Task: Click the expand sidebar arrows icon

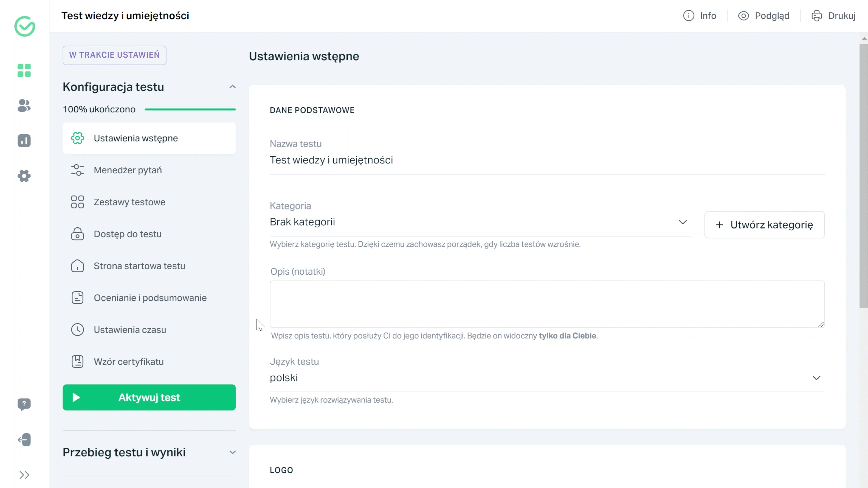Action: pos(24,475)
